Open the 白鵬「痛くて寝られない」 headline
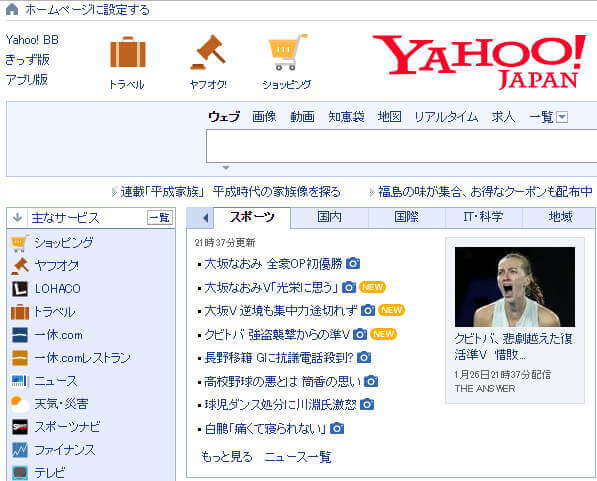The height and width of the screenshot is (481, 597). 265,429
